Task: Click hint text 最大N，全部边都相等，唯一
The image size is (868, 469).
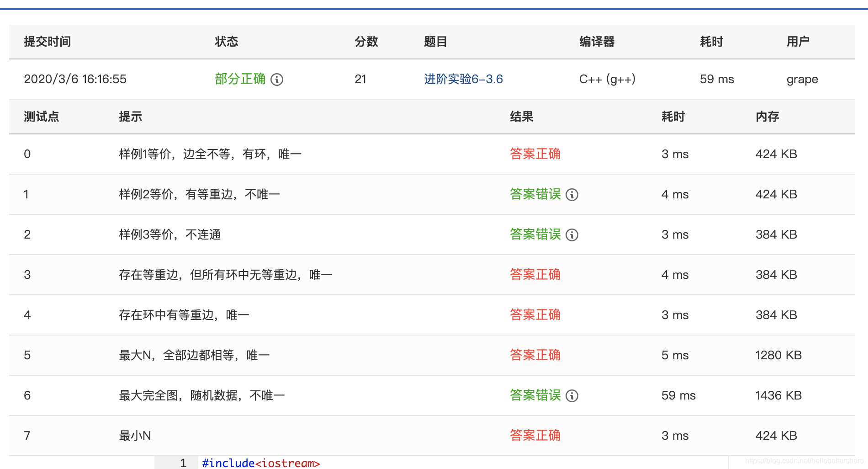Action: tap(194, 355)
